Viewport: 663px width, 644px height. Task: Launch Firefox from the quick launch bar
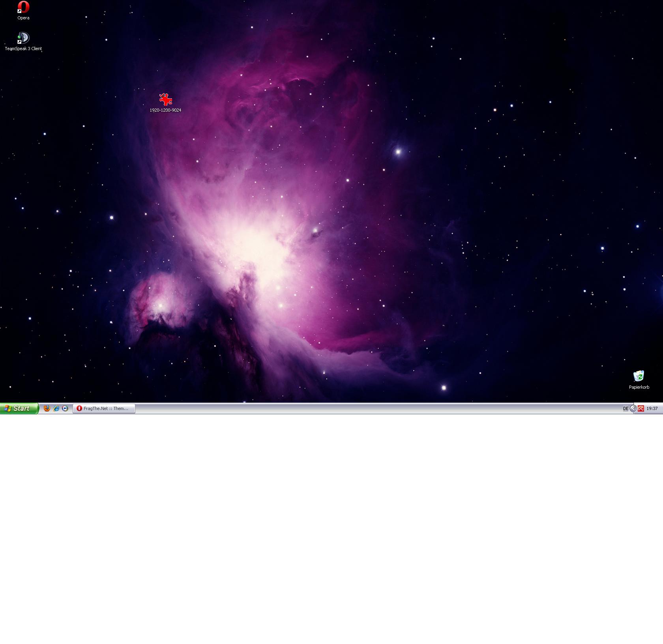[x=47, y=408]
